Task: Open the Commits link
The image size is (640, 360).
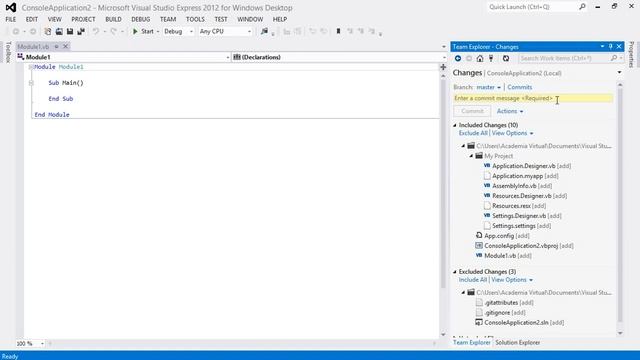Action: tap(520, 87)
